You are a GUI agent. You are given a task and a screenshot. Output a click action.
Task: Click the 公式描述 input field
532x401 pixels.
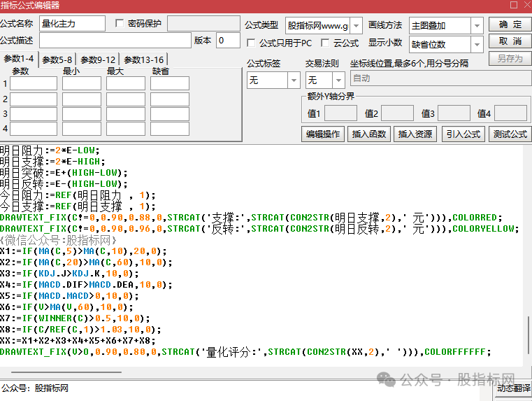[x=115, y=41]
